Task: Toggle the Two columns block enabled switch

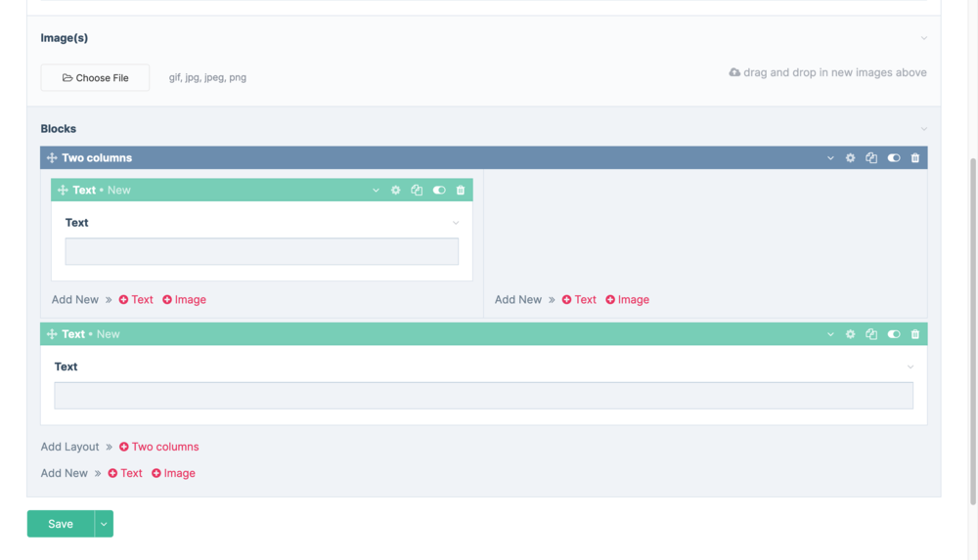Action: (894, 158)
